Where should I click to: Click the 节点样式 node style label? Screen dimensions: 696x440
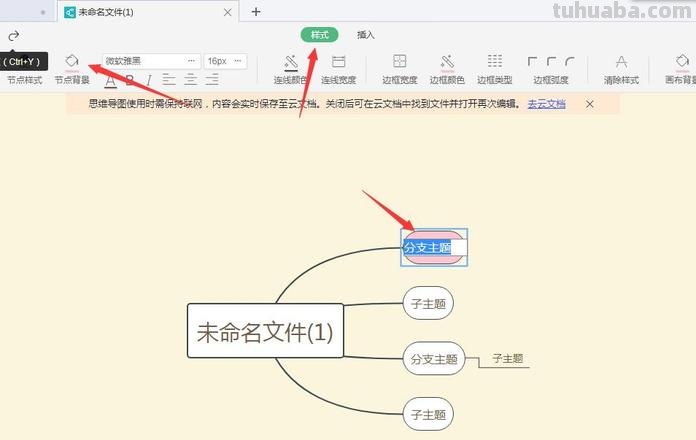point(24,80)
